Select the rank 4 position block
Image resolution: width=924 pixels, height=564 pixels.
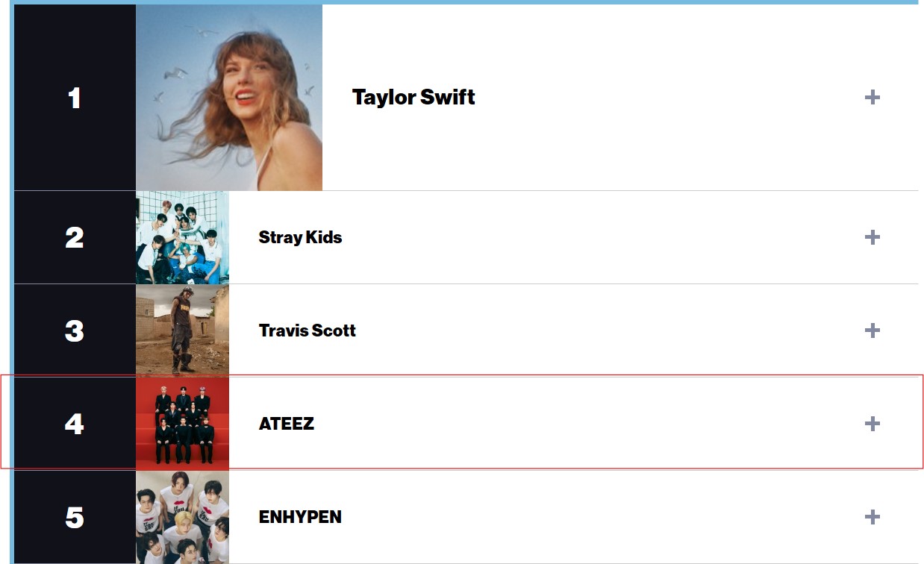[x=75, y=424]
